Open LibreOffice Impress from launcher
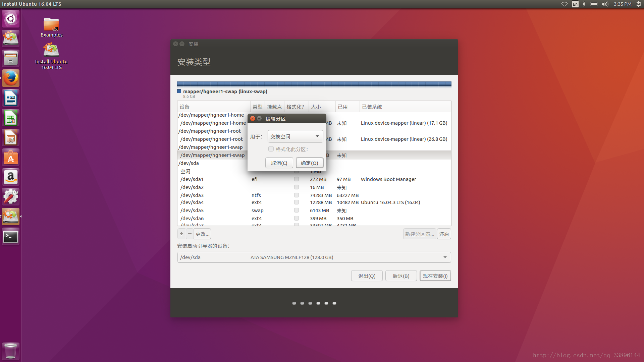This screenshot has width=644, height=362. coord(11,137)
